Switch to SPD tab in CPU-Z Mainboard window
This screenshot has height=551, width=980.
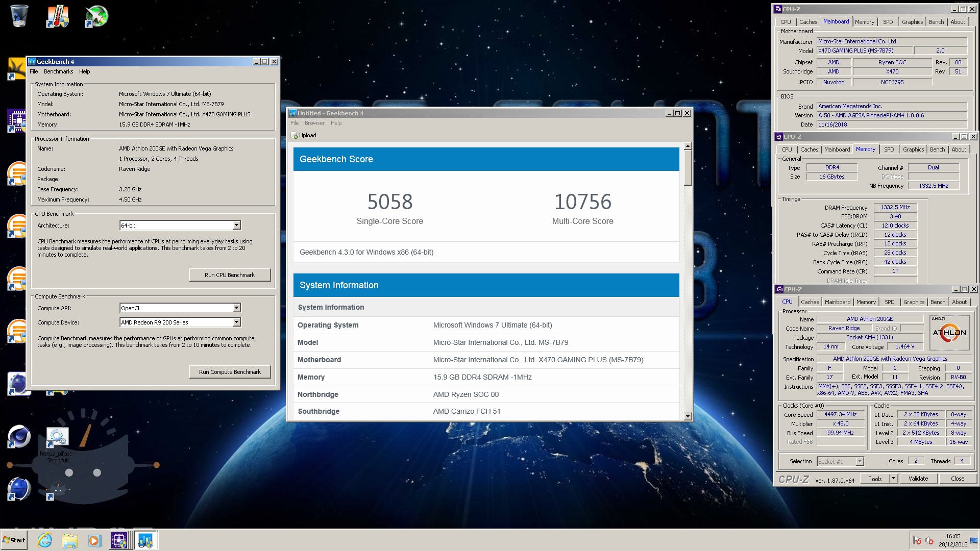click(x=888, y=22)
